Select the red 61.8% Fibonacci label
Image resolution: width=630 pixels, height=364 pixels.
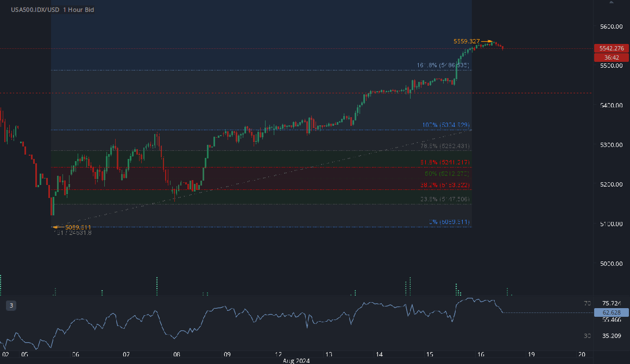[x=445, y=163]
